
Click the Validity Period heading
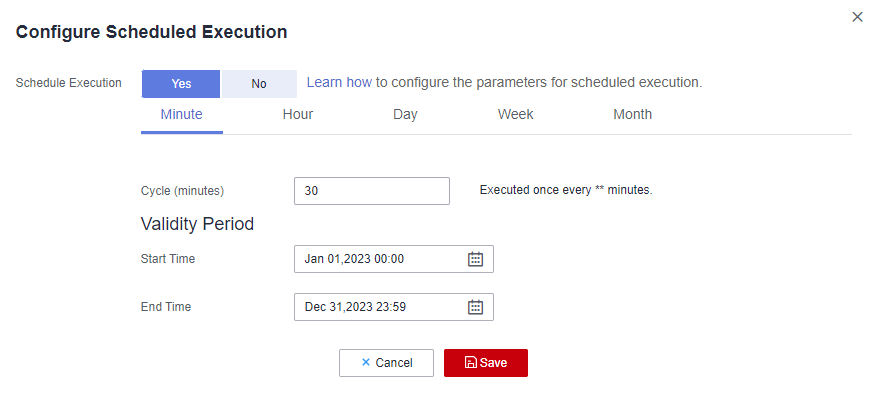point(198,224)
